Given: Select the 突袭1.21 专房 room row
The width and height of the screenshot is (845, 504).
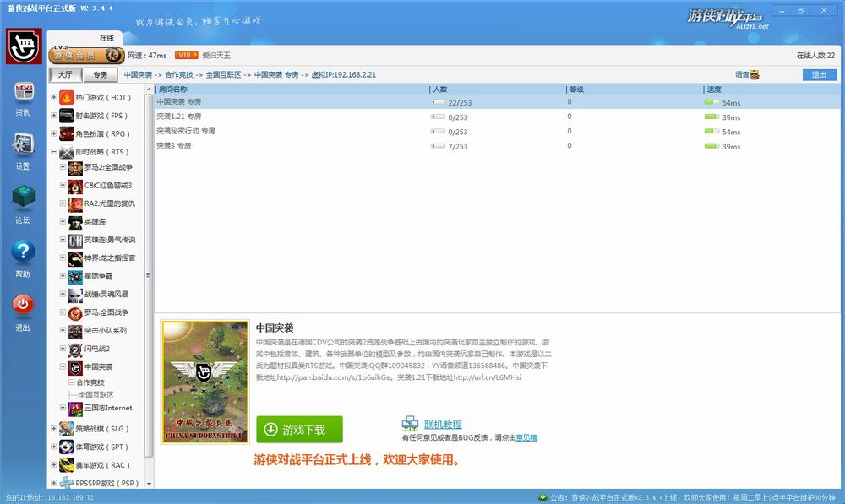Looking at the screenshot, I should tap(498, 117).
